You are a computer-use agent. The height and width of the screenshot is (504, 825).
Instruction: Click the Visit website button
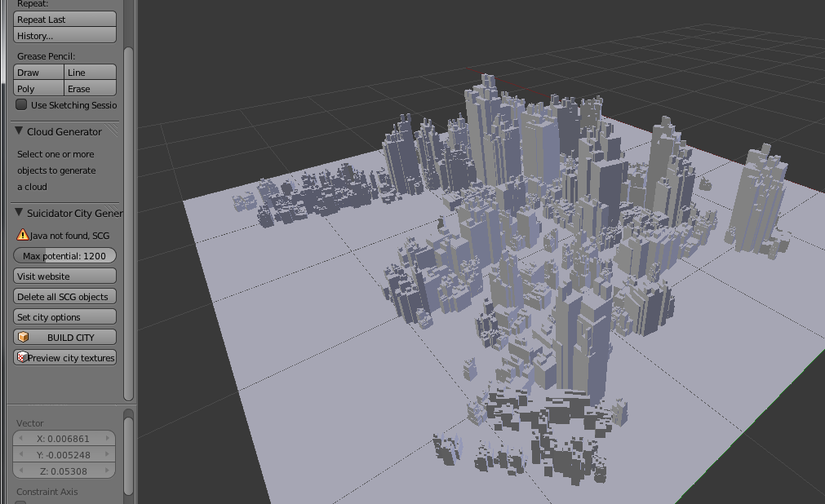pos(64,276)
